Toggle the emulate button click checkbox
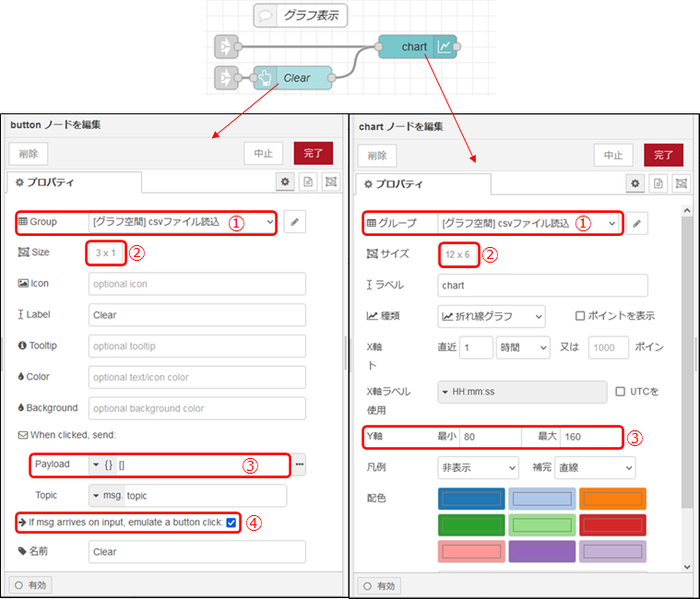The height and width of the screenshot is (599, 700). (231, 523)
